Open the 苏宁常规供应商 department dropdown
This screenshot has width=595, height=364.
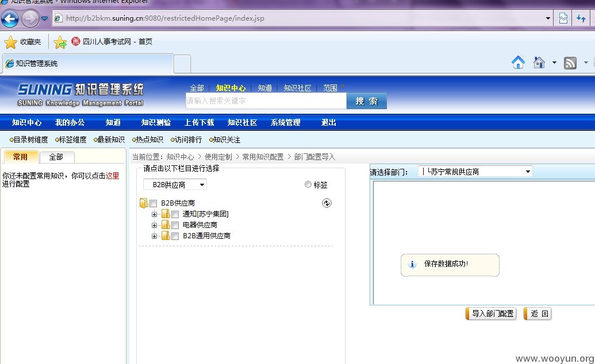click(475, 172)
